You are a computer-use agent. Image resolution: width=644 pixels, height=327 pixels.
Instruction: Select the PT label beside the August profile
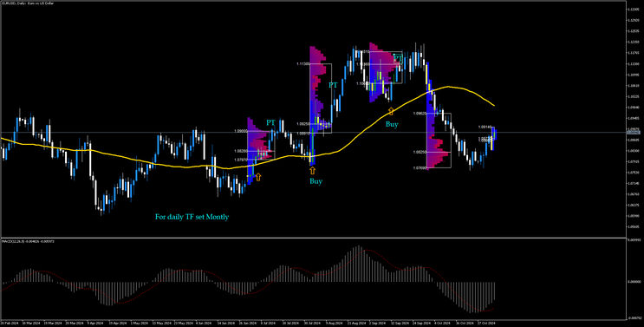(x=333, y=85)
